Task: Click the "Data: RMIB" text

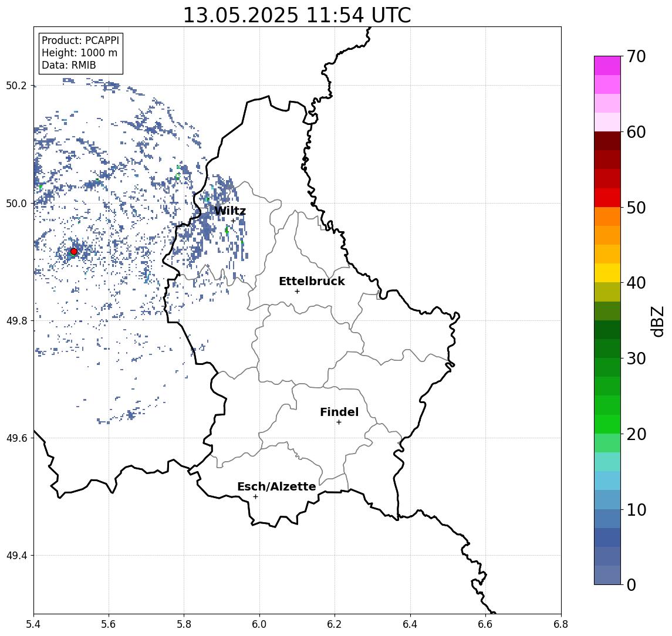Action: (69, 65)
